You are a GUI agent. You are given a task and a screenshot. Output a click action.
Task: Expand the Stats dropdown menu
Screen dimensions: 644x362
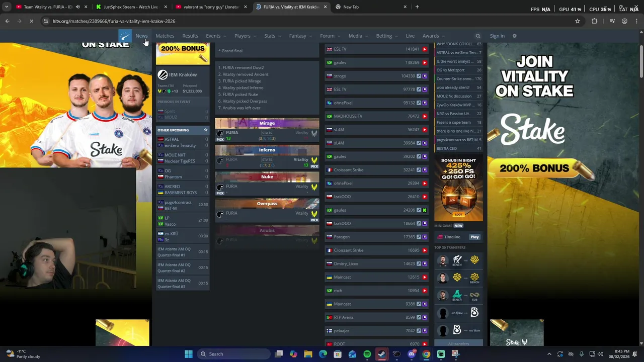click(x=272, y=36)
